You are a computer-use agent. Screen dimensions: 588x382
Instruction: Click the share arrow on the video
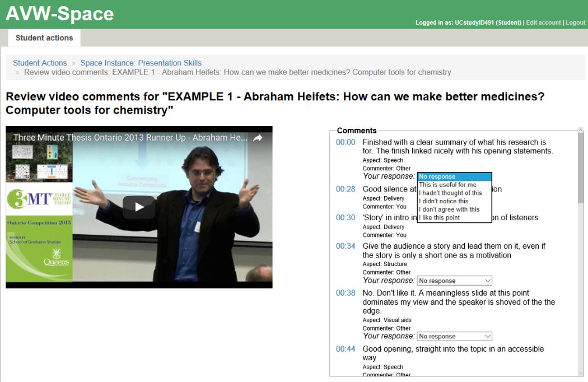click(258, 138)
